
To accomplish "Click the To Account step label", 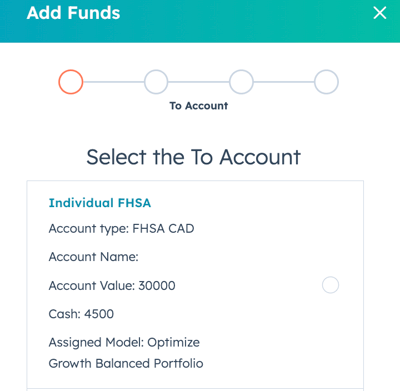I will pos(199,106).
